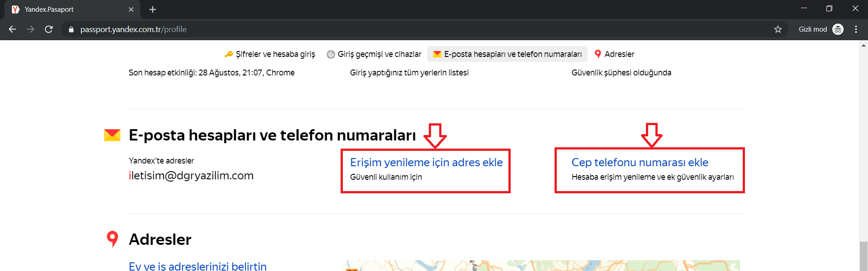This screenshot has height=271, width=868.
Task: Bookmark this page with the star
Action: 778,29
